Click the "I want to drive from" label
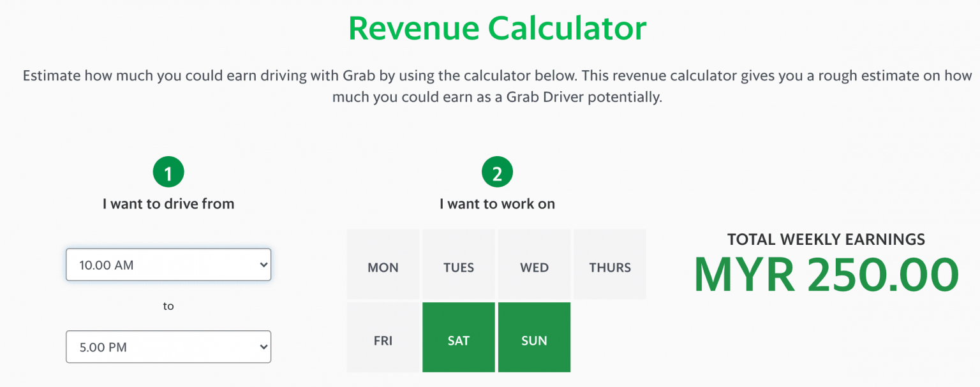The width and height of the screenshot is (980, 387). tap(168, 204)
